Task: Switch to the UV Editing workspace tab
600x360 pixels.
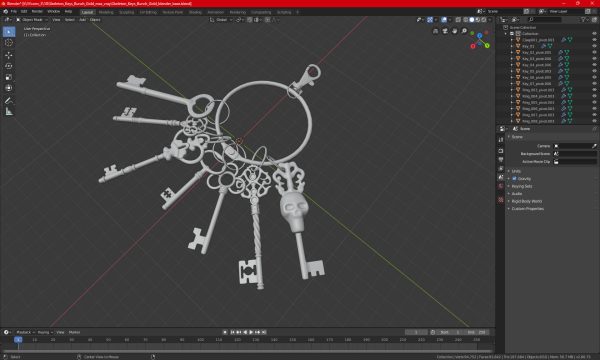Action: click(x=148, y=12)
